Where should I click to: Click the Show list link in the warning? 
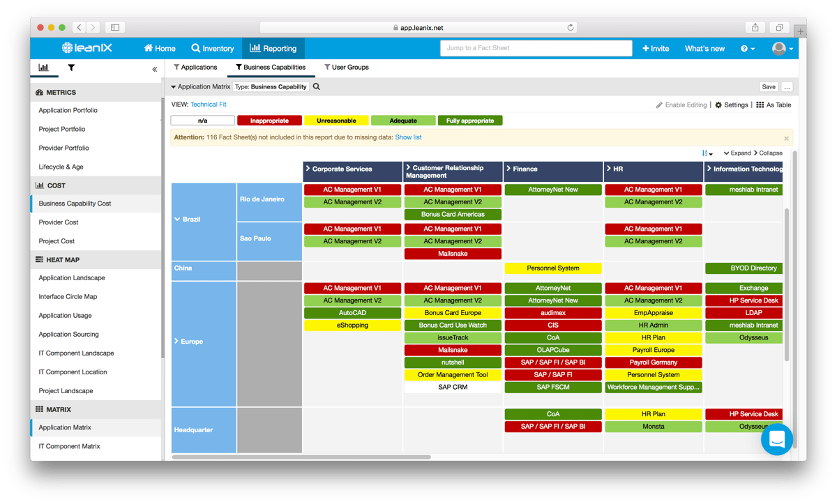pyautogui.click(x=408, y=137)
